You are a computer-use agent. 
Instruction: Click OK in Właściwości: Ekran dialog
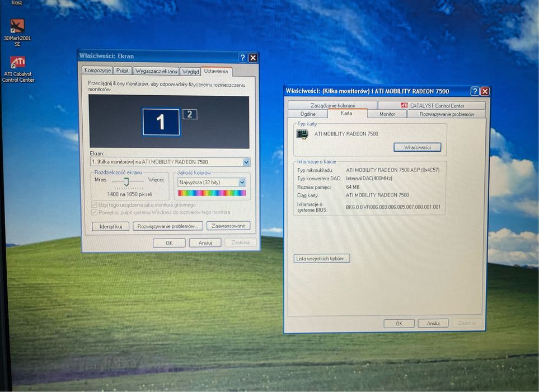[169, 243]
